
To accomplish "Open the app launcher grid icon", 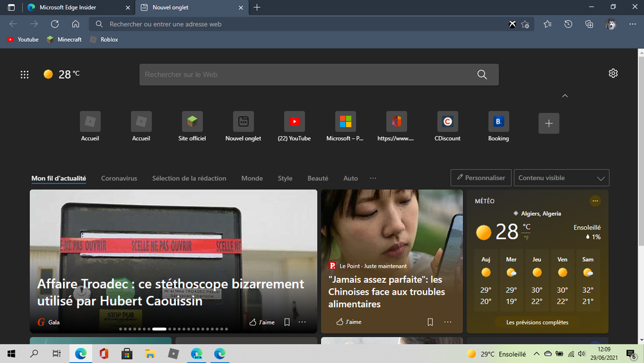I will point(24,74).
